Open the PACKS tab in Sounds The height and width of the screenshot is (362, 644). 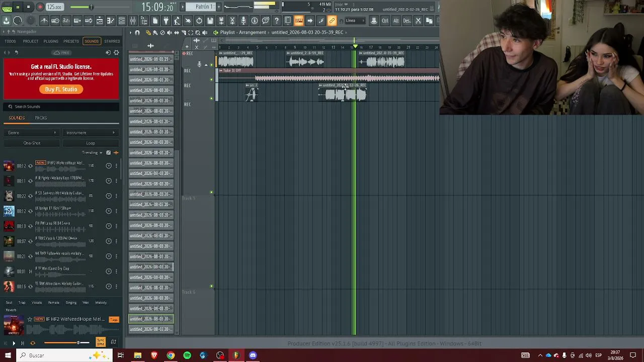click(x=41, y=118)
